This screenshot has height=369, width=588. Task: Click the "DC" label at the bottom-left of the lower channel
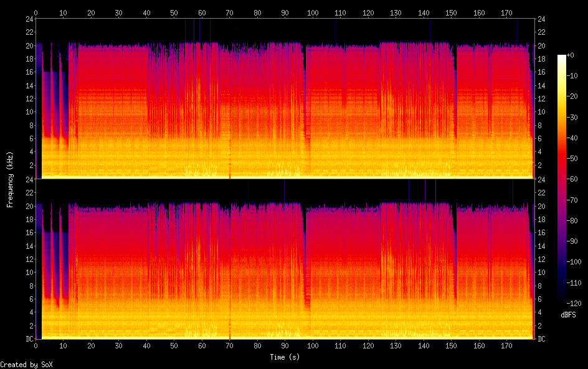click(28, 339)
